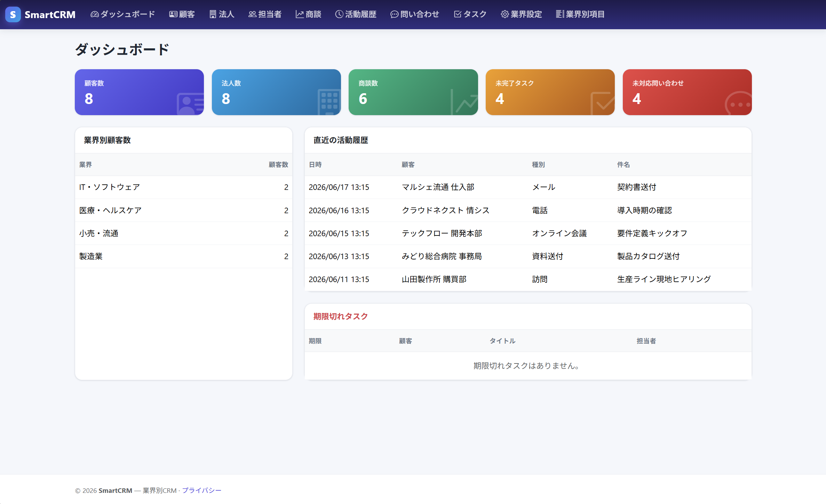Open 業界別項目 in the navbar
826x504 pixels.
[x=580, y=14]
